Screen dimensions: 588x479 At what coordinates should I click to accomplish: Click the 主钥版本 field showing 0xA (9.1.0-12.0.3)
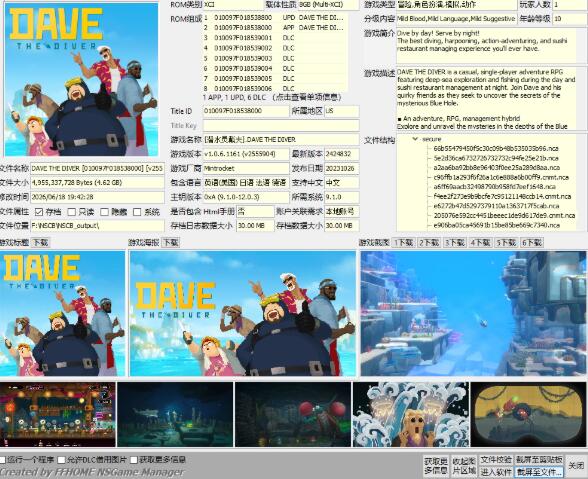pyautogui.click(x=246, y=197)
